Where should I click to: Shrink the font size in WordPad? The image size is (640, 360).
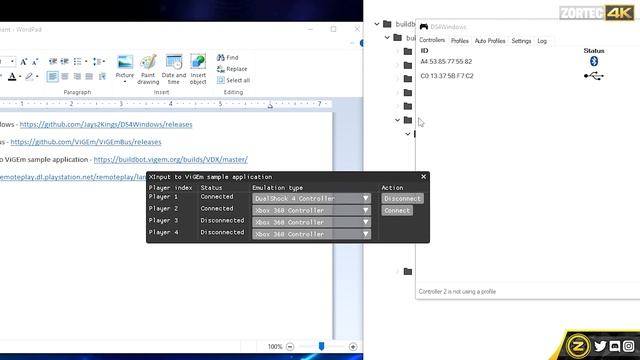coord(35,62)
